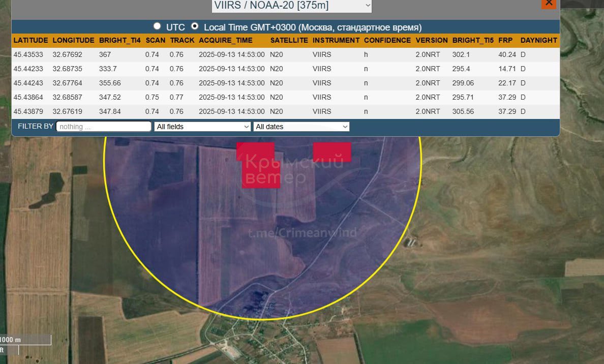Viewport: 604px width, 364px height.
Task: Select latitude cell 45.43879
Action: coord(28,111)
